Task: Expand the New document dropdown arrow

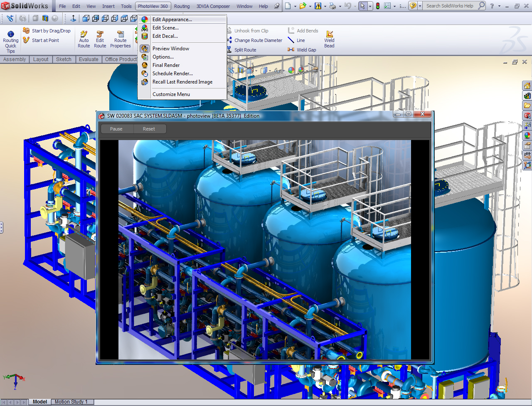Action: (295, 6)
